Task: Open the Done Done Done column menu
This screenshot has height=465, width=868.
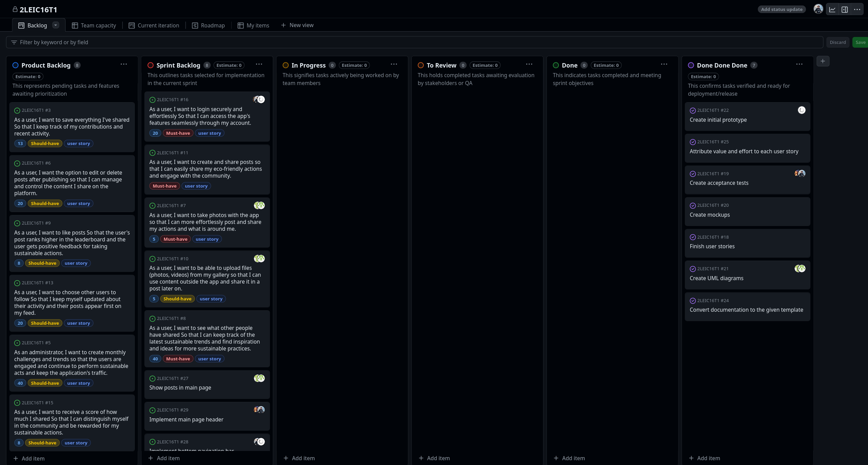Action: 799,64
